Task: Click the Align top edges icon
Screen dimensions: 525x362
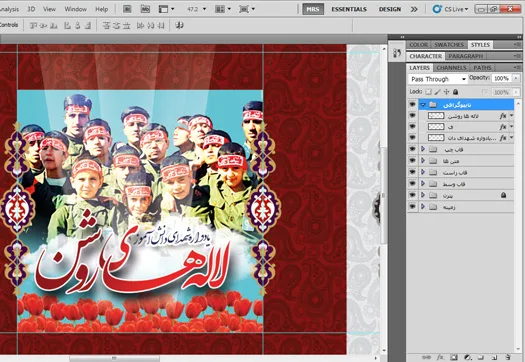Action: [33, 25]
